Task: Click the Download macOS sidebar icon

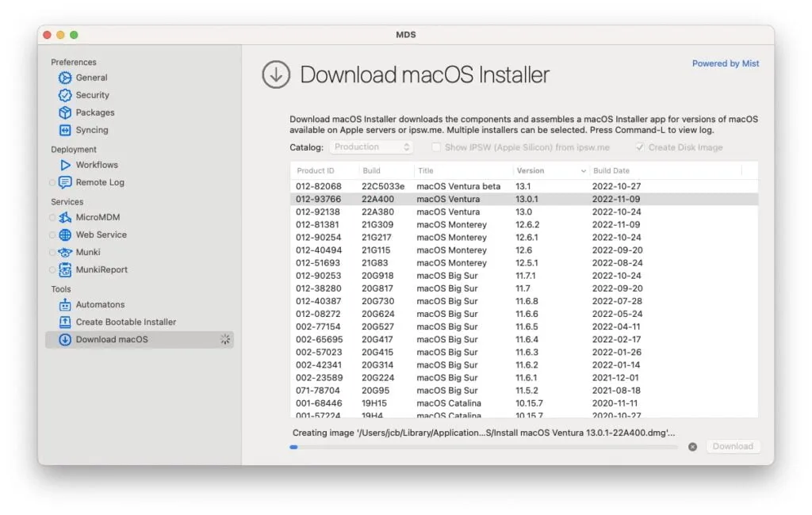Action: tap(65, 340)
